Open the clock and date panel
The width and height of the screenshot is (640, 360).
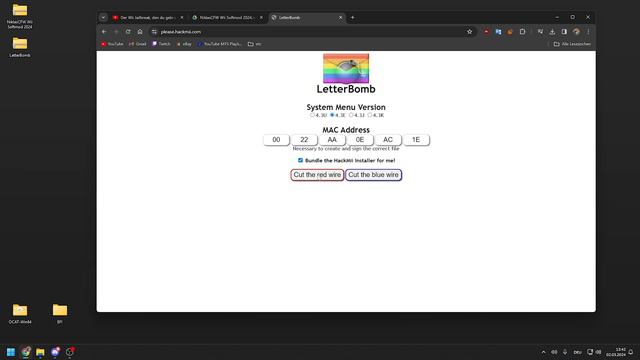tap(616, 352)
